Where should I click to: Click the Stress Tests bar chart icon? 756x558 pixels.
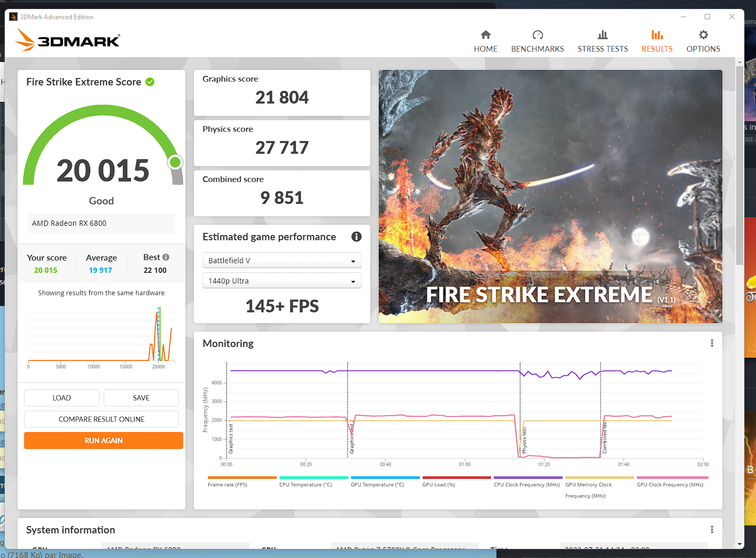click(x=603, y=35)
